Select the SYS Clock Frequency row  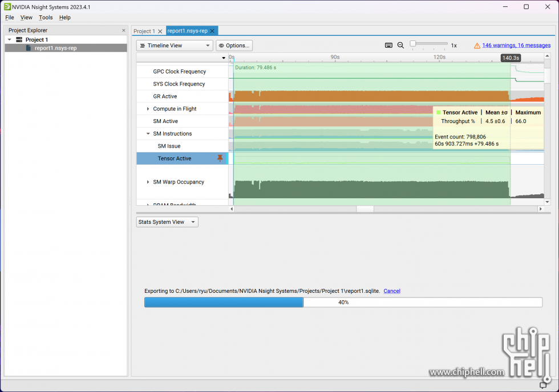(x=182, y=84)
